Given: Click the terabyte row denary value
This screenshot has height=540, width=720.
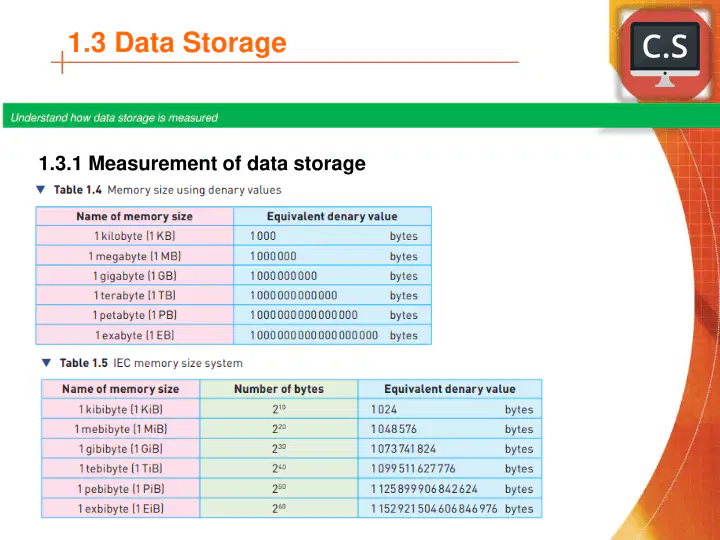Looking at the screenshot, I should coord(293,295).
